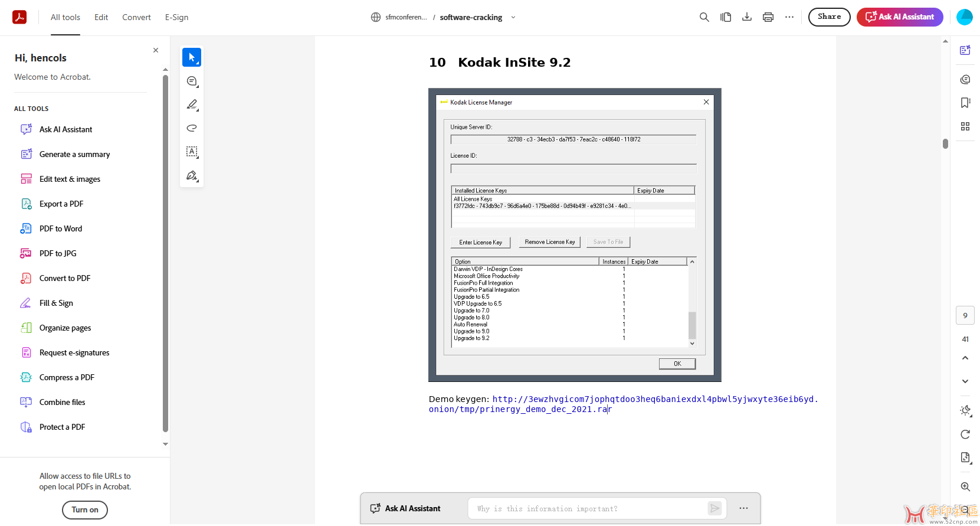Click the Share button
The height and width of the screenshot is (526, 980).
829,17
